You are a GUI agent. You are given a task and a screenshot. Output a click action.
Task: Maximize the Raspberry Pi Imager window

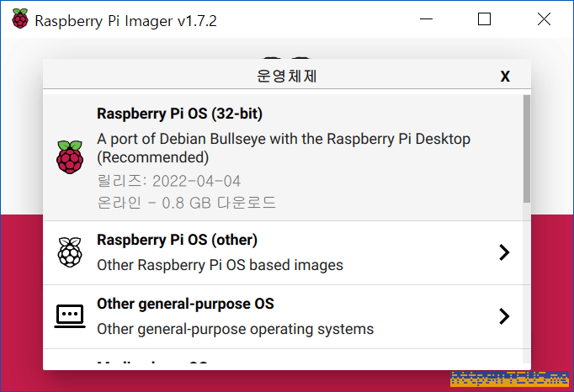(484, 19)
